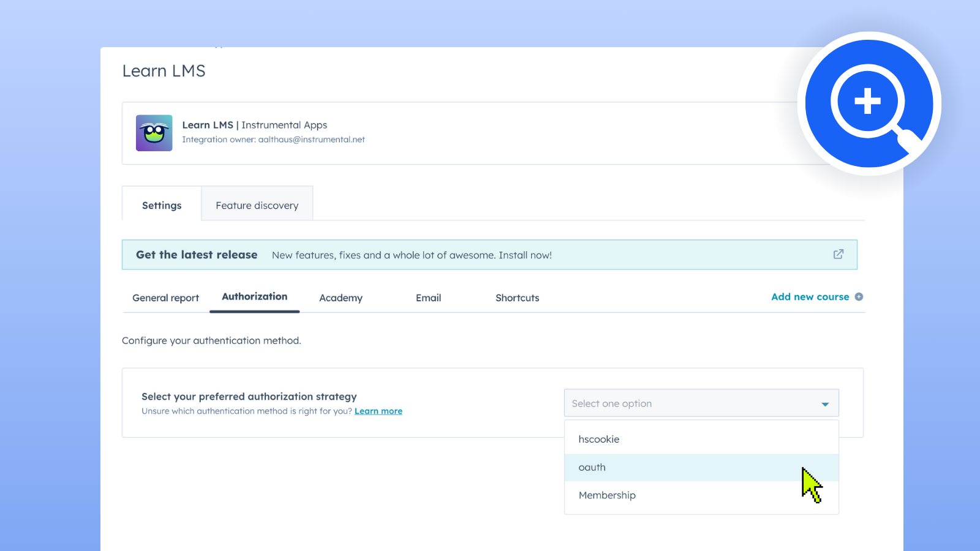Open the Feature discovery tab
The image size is (980, 551).
coord(257,206)
